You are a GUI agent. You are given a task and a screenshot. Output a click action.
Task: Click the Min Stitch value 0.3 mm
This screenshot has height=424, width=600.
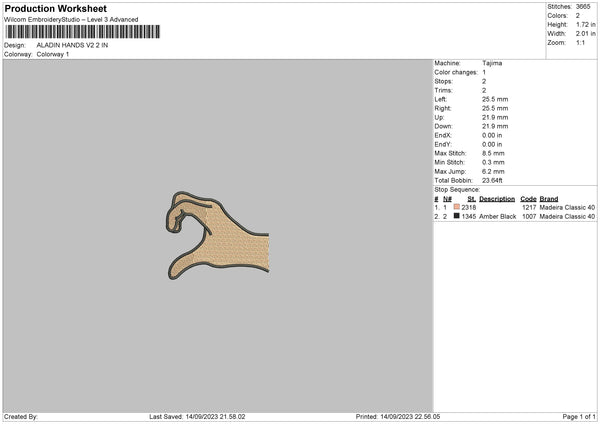[493, 163]
